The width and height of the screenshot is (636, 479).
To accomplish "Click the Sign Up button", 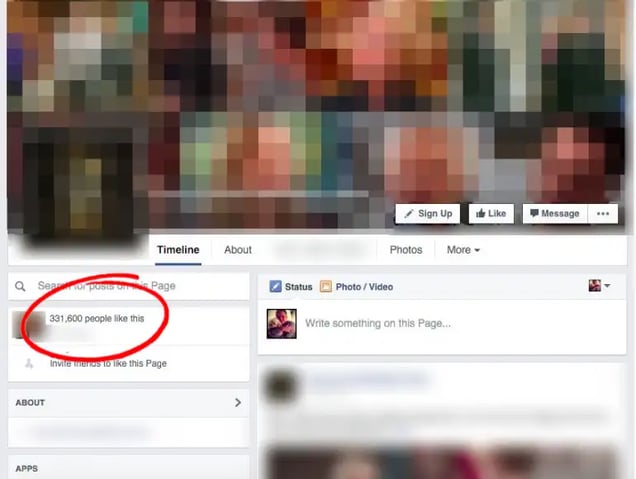I will [x=428, y=213].
